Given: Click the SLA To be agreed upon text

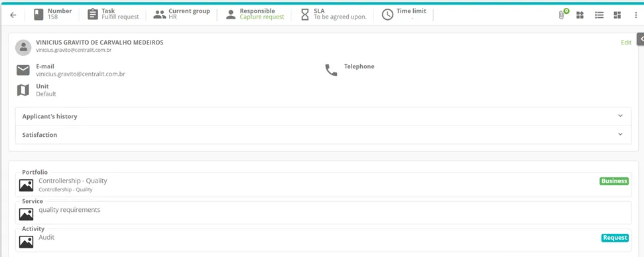Looking at the screenshot, I should click(340, 17).
